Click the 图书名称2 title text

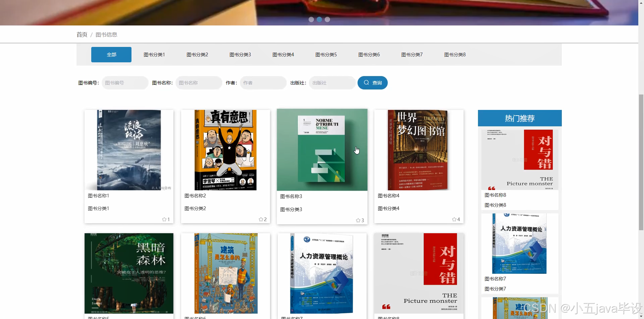click(x=195, y=196)
